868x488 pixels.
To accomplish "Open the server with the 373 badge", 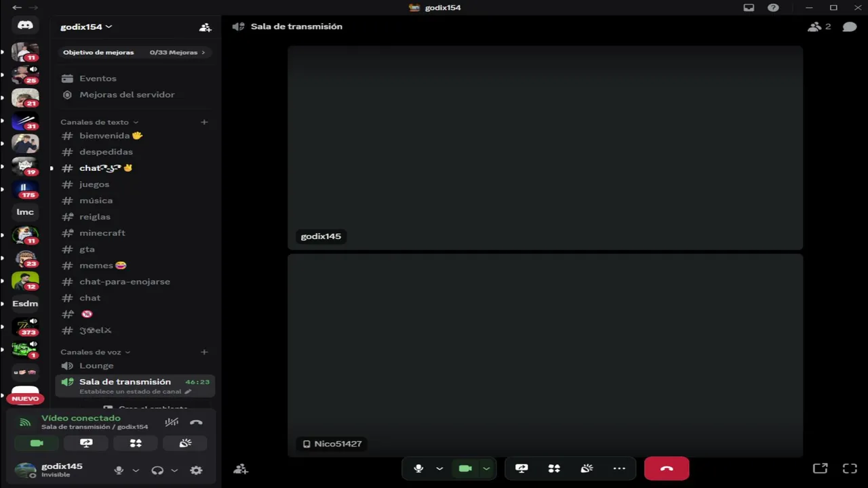I will point(25,327).
